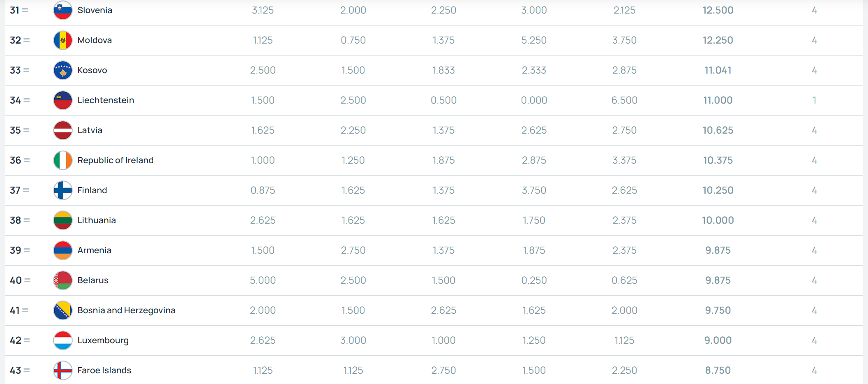Click the Faroe Islands flag icon
868x384 pixels.
click(x=63, y=370)
